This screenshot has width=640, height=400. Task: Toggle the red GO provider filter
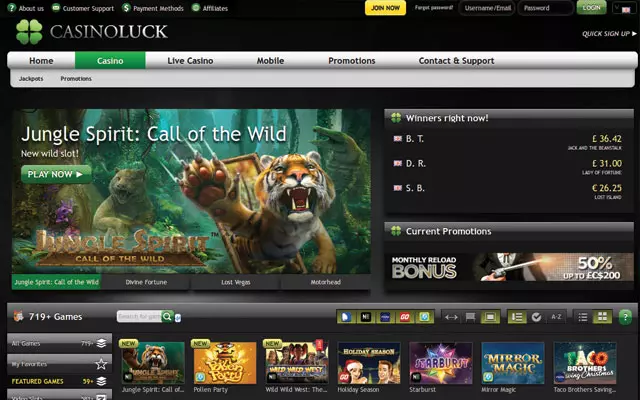click(x=404, y=317)
